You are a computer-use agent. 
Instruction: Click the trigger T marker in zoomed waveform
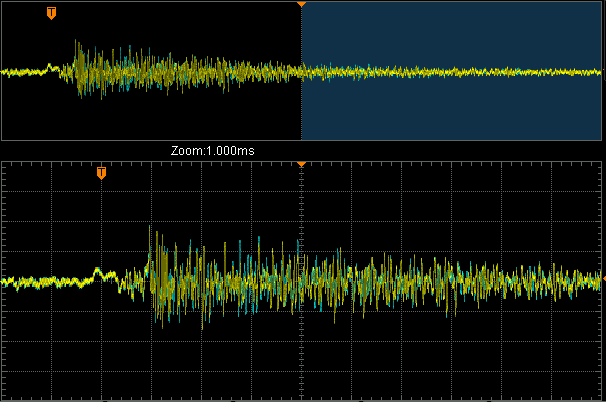click(x=101, y=173)
